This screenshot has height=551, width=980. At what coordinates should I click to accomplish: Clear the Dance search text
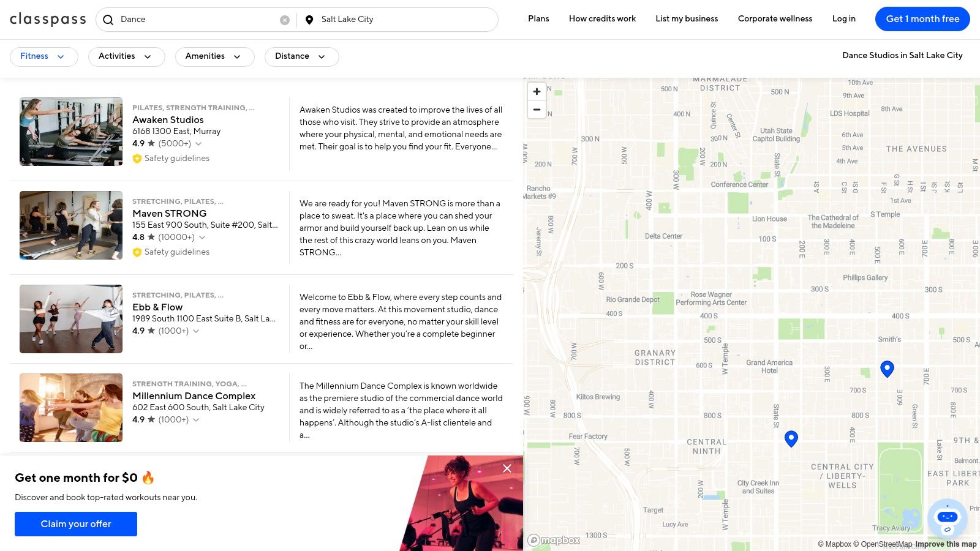[x=285, y=20]
